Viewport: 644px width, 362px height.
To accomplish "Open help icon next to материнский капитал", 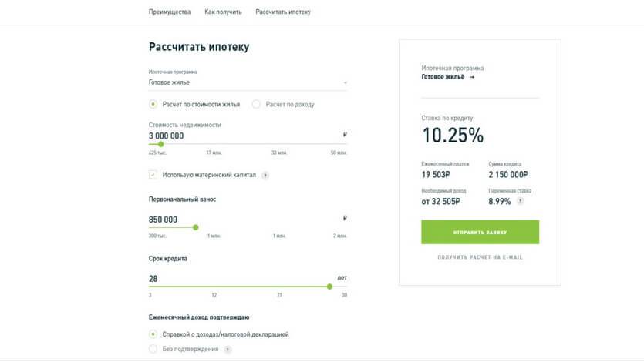I will pyautogui.click(x=265, y=176).
